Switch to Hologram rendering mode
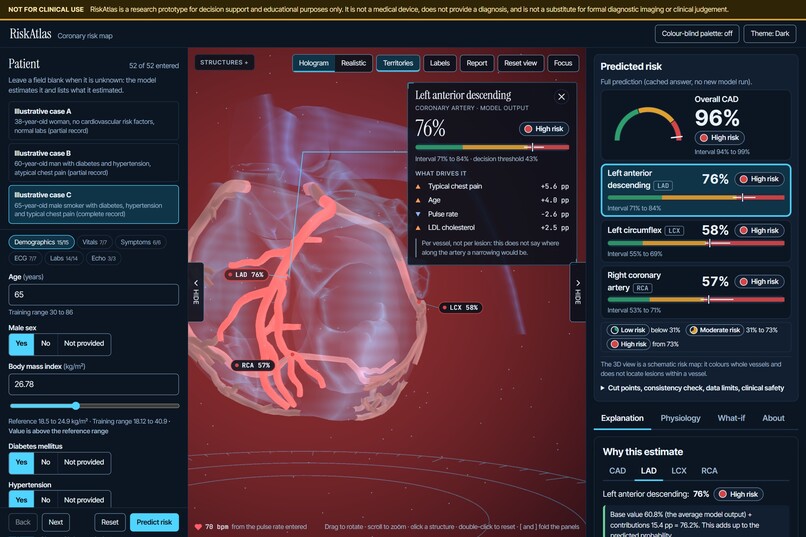Screen dimensions: 806x537 [x=314, y=63]
